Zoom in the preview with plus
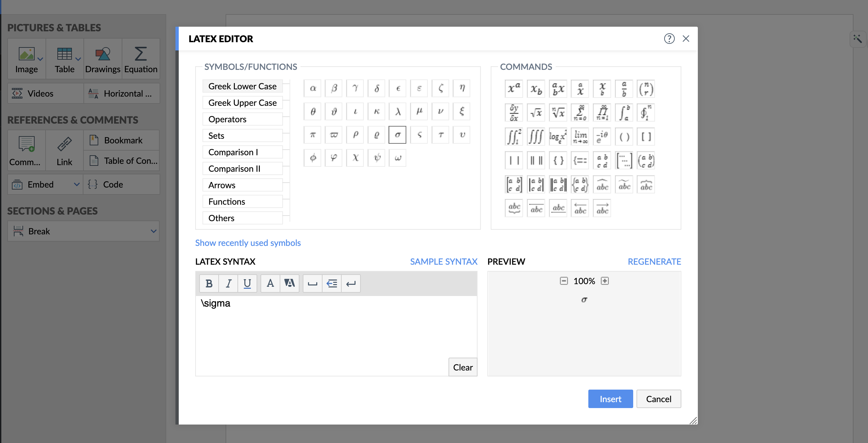 605,281
